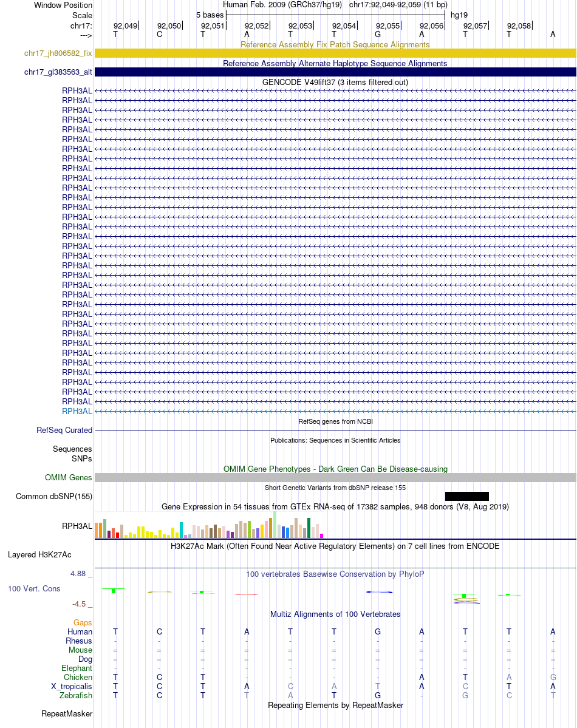The image size is (577, 728).
Task: Click the magenta last bar in GTEx chart
Action: click(x=321, y=536)
